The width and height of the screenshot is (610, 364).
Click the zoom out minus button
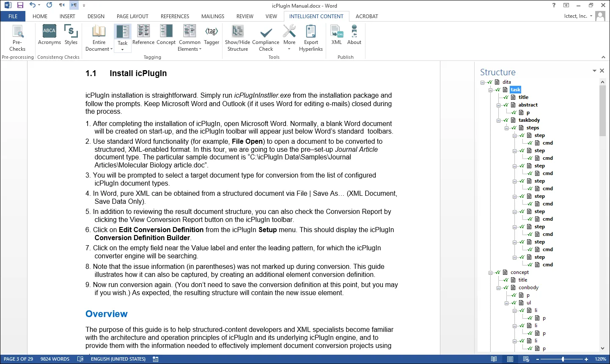point(538,359)
